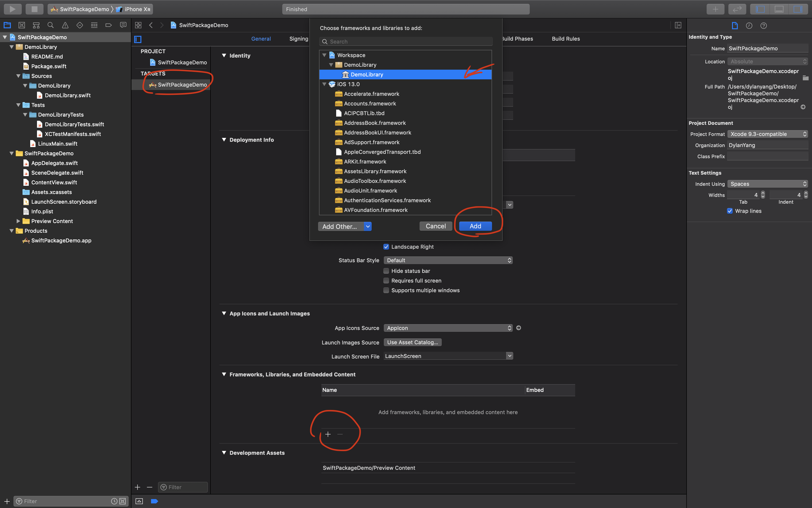Show the File inspector
This screenshot has height=508, width=812.
point(735,26)
